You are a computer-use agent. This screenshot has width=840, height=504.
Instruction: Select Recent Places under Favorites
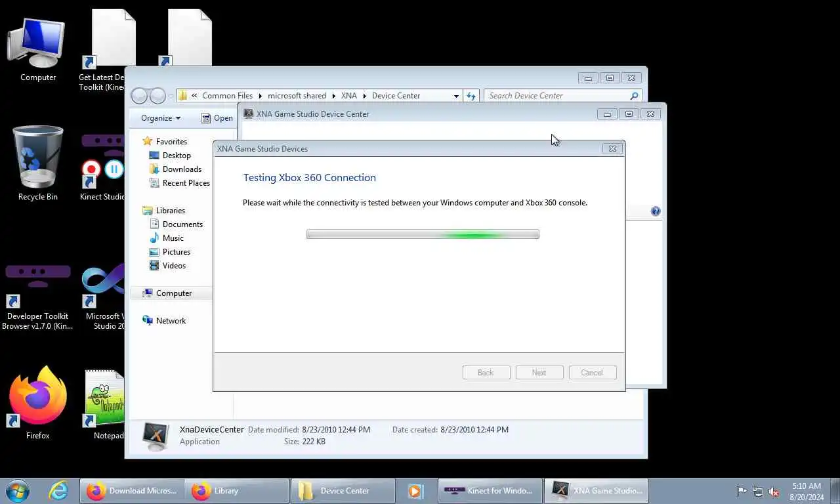186,183
